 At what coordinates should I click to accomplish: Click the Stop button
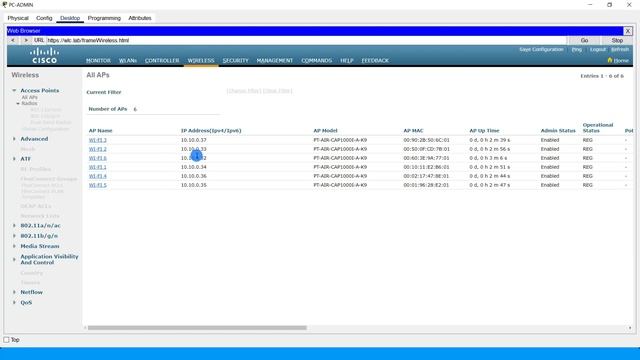(617, 40)
